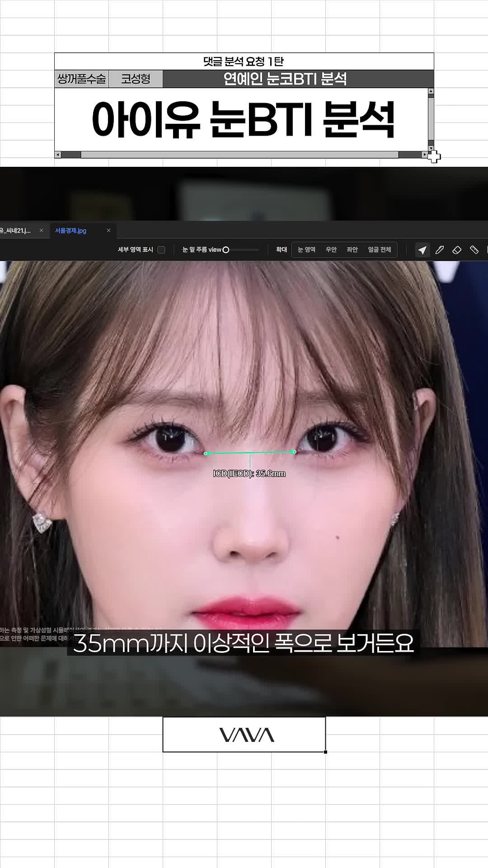Click the title box scroll down arrow
The width and height of the screenshot is (488, 868).
coord(431,148)
